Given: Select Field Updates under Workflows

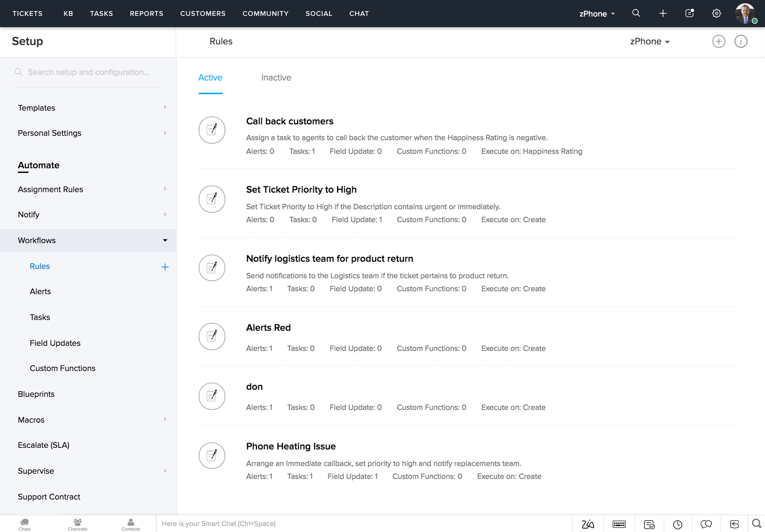Looking at the screenshot, I should click(x=55, y=343).
